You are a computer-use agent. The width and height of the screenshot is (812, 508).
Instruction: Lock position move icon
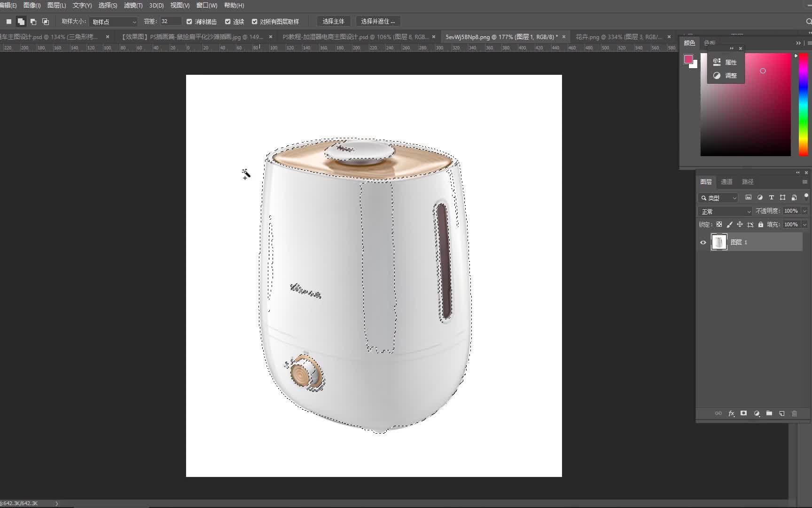pyautogui.click(x=740, y=224)
